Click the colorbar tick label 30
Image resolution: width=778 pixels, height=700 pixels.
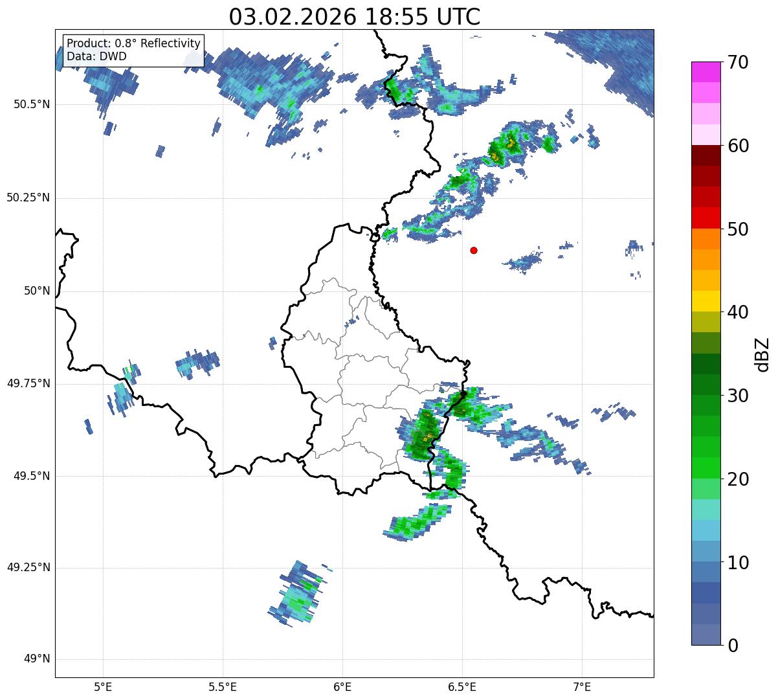point(737,396)
